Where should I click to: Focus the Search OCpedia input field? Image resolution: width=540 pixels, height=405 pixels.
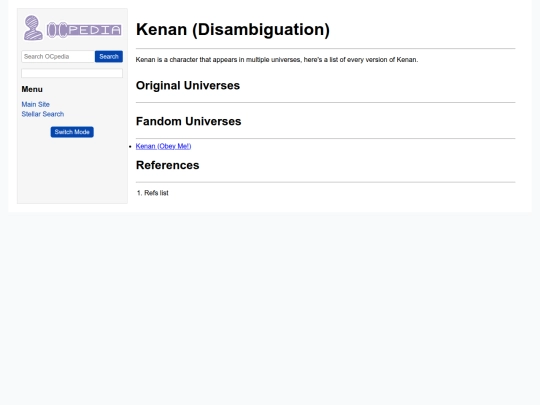pos(58,56)
